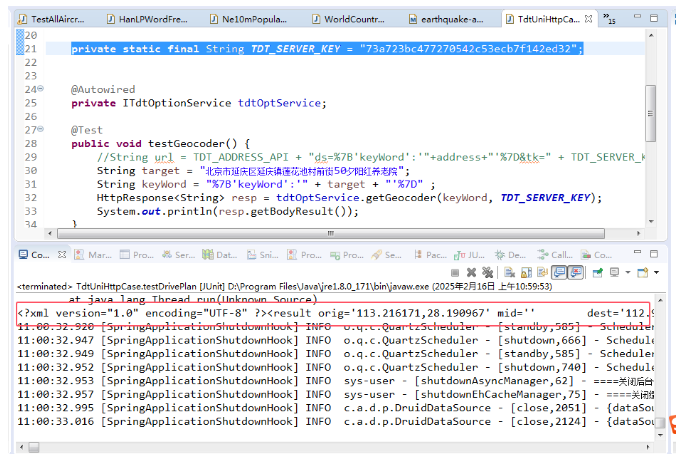
Task: Open the Ser... (Servers) view tab
Action: pyautogui.click(x=179, y=255)
